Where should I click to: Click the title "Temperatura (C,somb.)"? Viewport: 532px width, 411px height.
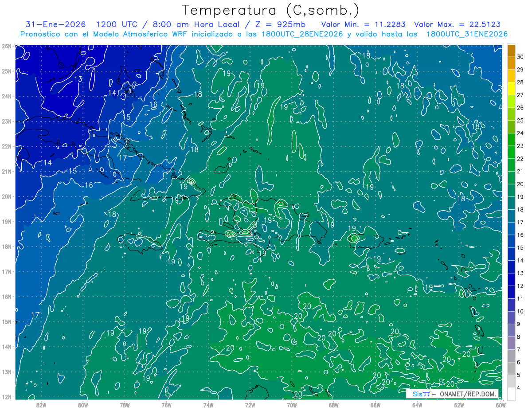point(270,10)
